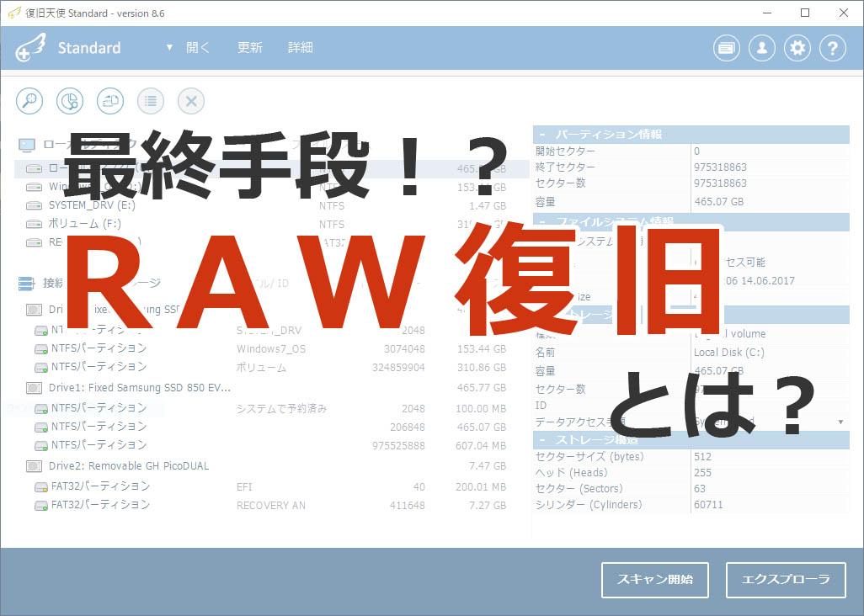Image resolution: width=864 pixels, height=616 pixels.
Task: Click the circled X cancel icon
Action: [191, 100]
